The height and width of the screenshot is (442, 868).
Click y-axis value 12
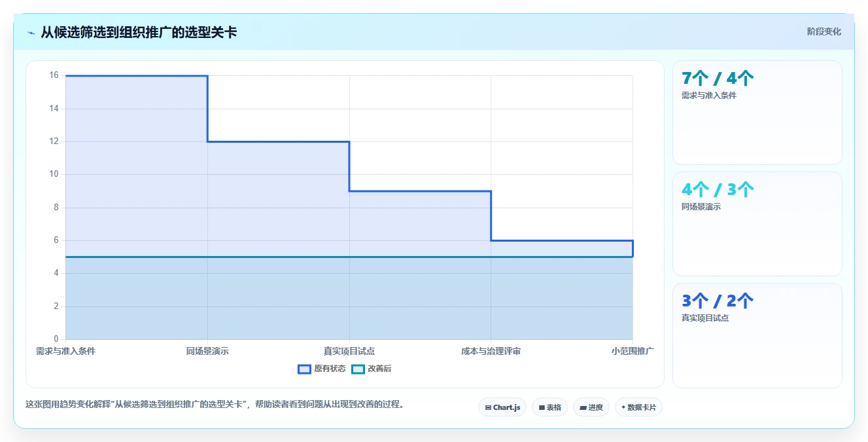[54, 141]
